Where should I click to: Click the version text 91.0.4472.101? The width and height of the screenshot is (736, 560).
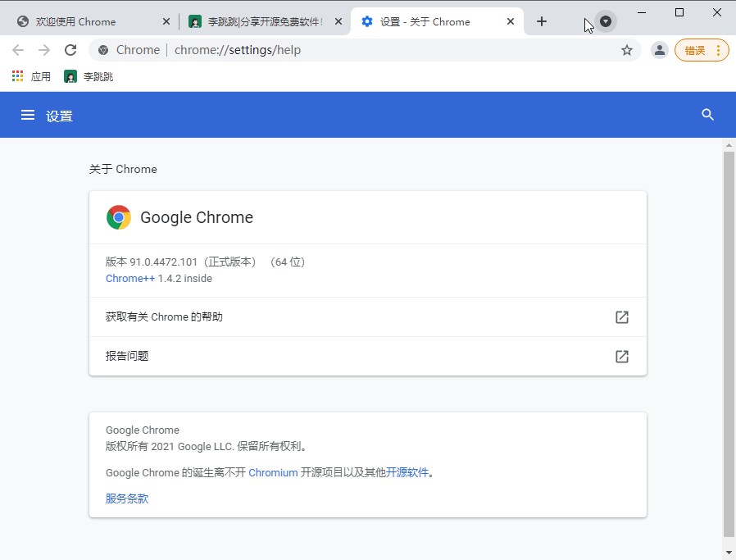[163, 262]
